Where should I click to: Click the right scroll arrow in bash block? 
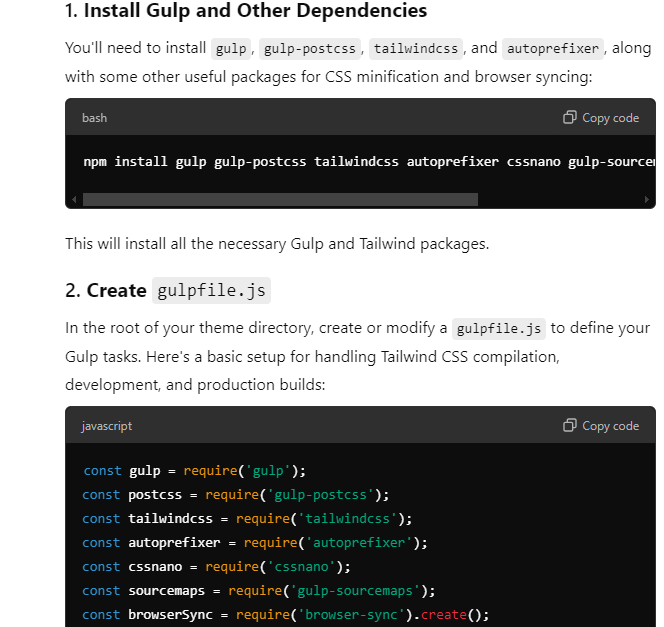point(648,200)
